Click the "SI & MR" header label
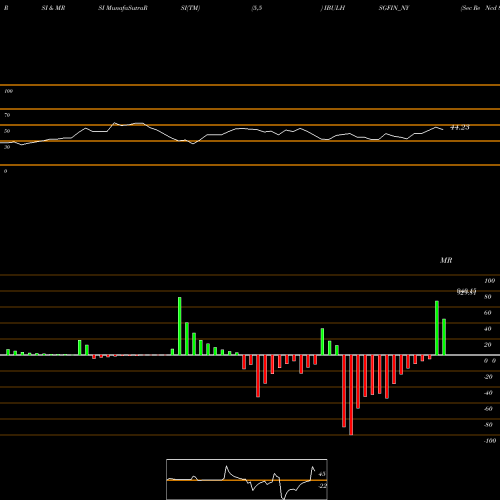This screenshot has height=500, width=500. click(53, 8)
